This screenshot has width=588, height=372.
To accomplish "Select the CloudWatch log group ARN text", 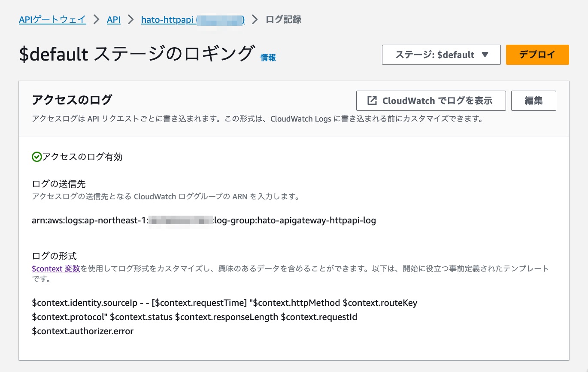I will point(204,220).
